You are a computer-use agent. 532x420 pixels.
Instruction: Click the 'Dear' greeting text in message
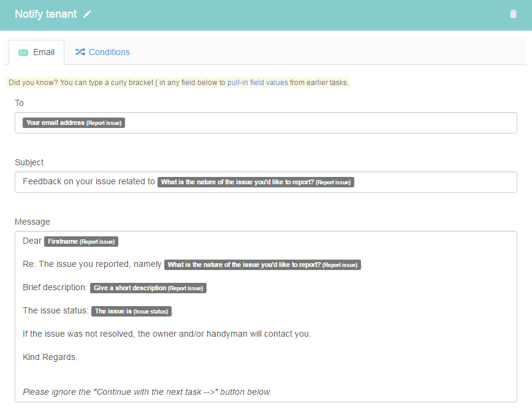point(32,241)
